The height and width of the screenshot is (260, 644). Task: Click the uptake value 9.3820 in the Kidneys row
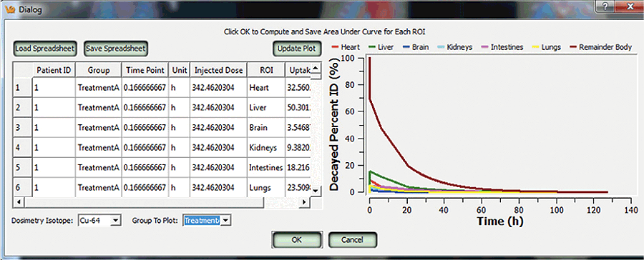[298, 148]
